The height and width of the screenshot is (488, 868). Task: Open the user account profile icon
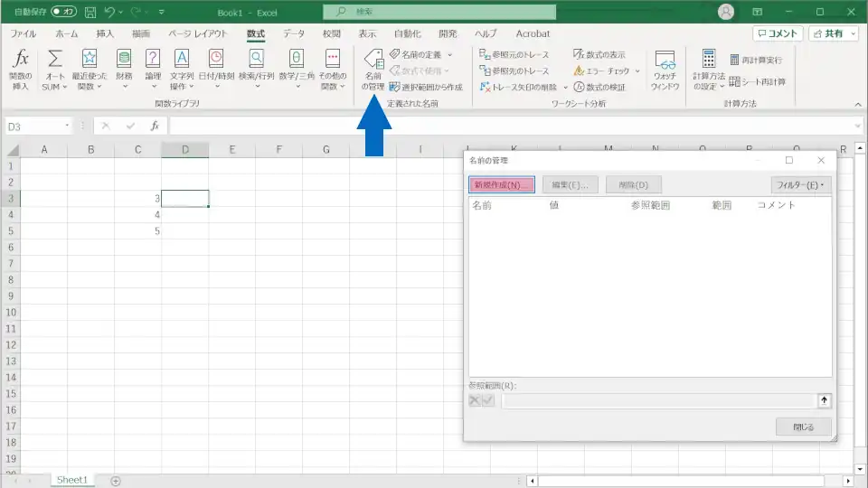coord(726,12)
